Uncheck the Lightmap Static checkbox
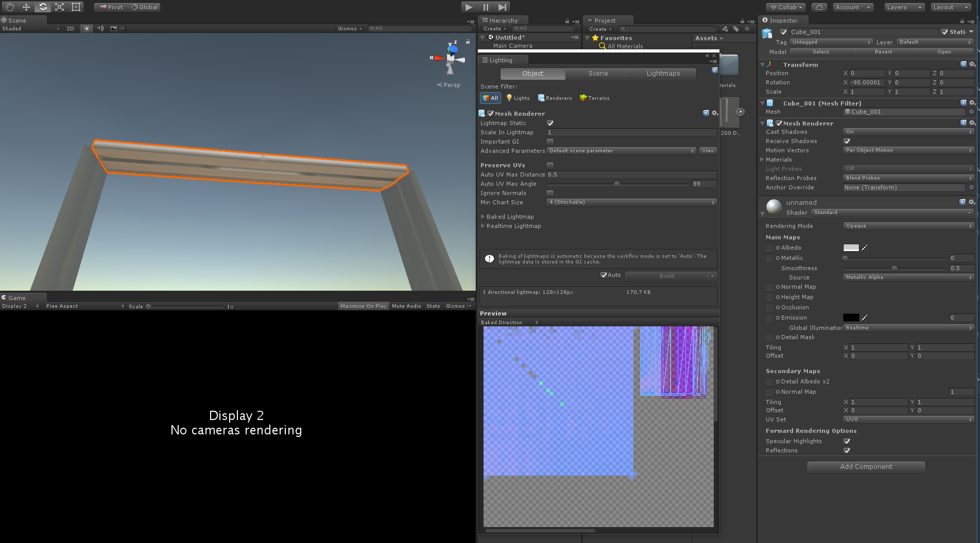Screen dimensions: 980x543 point(550,123)
